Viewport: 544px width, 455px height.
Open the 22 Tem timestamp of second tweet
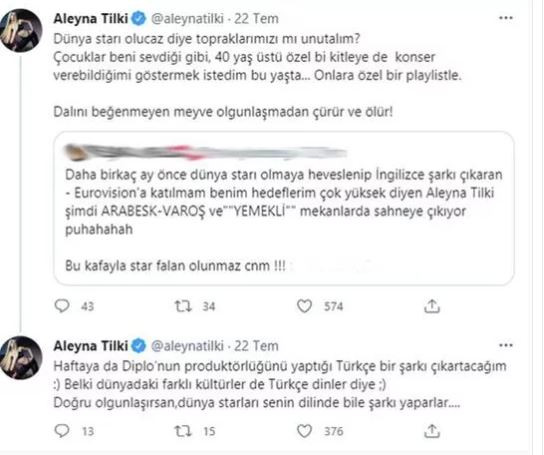[256, 346]
